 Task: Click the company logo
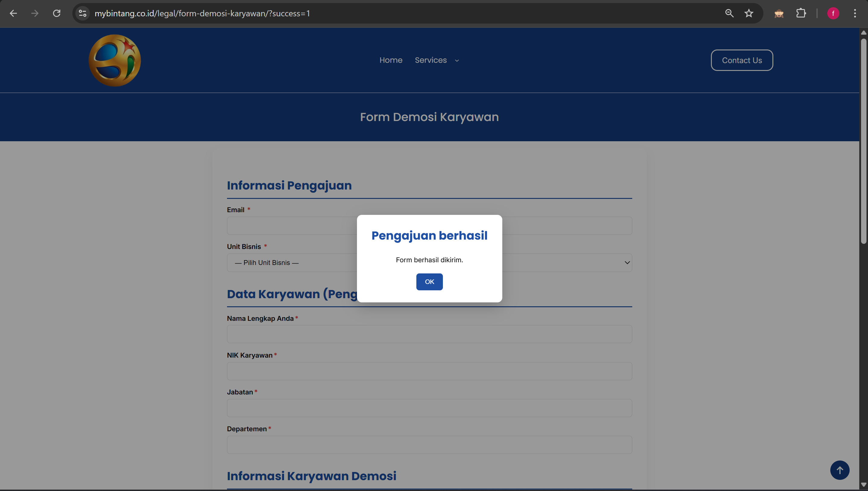point(115,60)
